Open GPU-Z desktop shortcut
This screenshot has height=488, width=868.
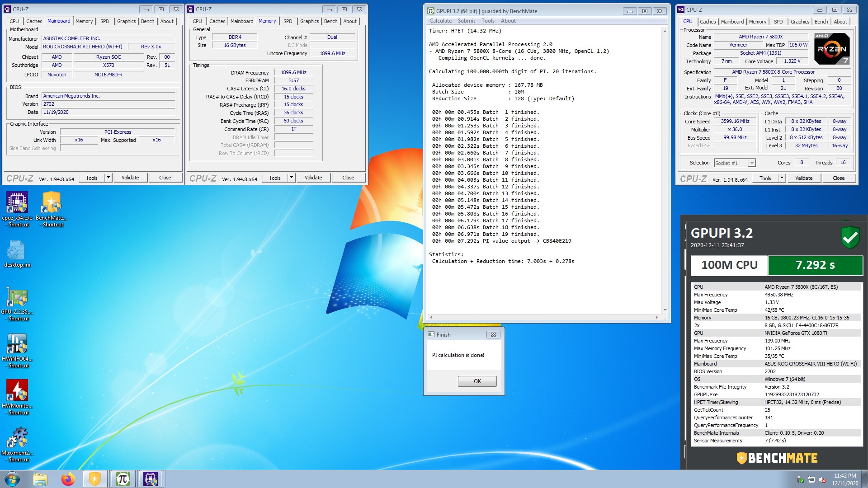[x=17, y=304]
